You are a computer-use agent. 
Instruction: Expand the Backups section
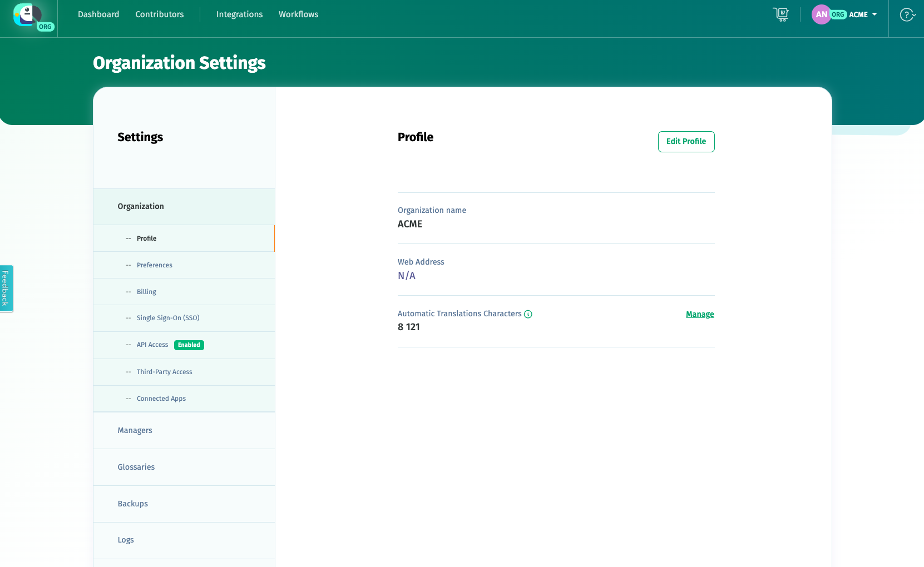pos(184,504)
